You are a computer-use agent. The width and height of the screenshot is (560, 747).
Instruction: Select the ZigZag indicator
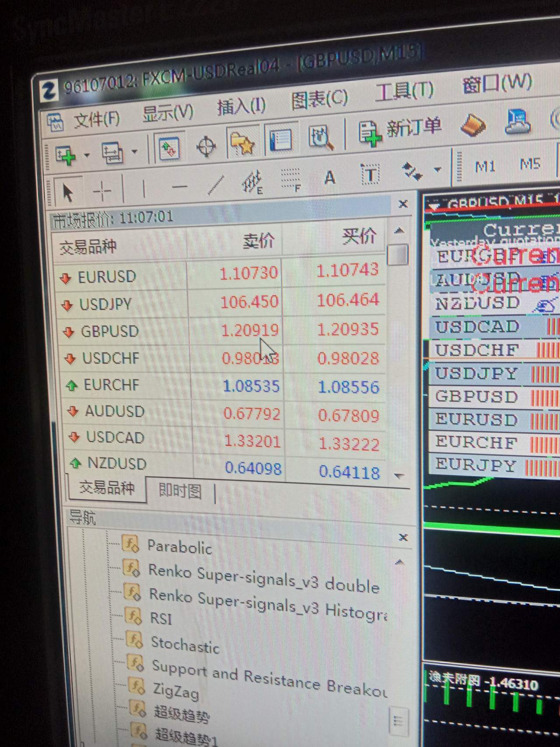(175, 691)
